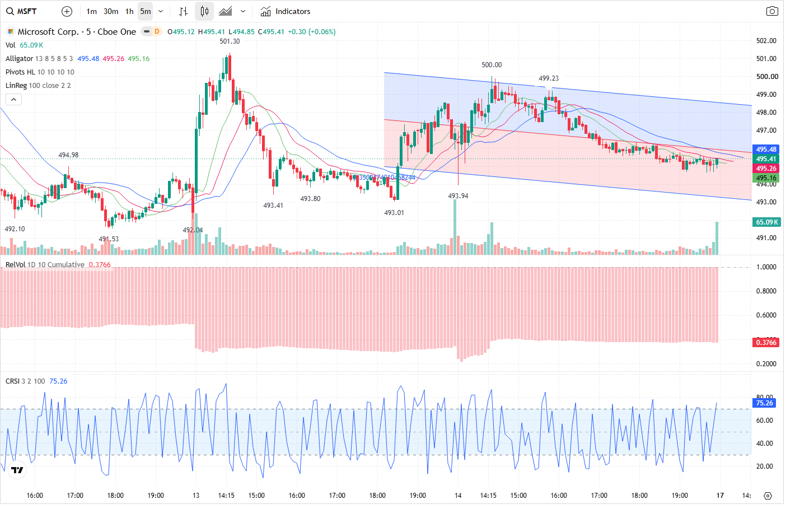The width and height of the screenshot is (795, 532).
Task: Click the 500.00 pivot high label
Action: pyautogui.click(x=492, y=65)
